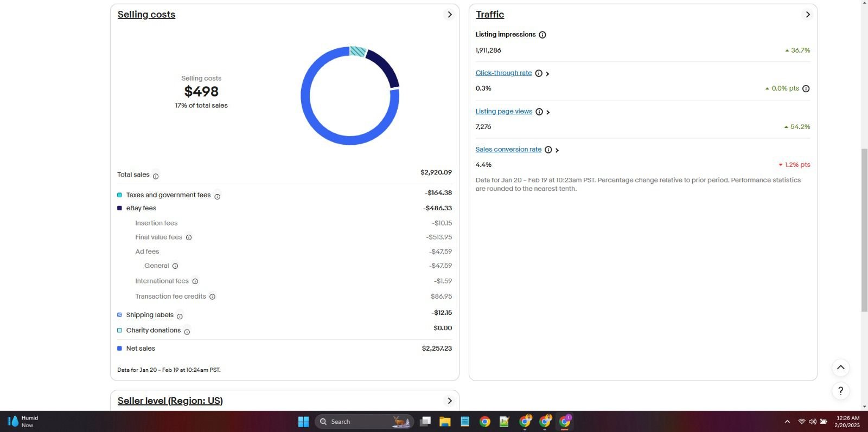Open Wi-Fi network settings in tray
868x432 pixels.
click(801, 422)
